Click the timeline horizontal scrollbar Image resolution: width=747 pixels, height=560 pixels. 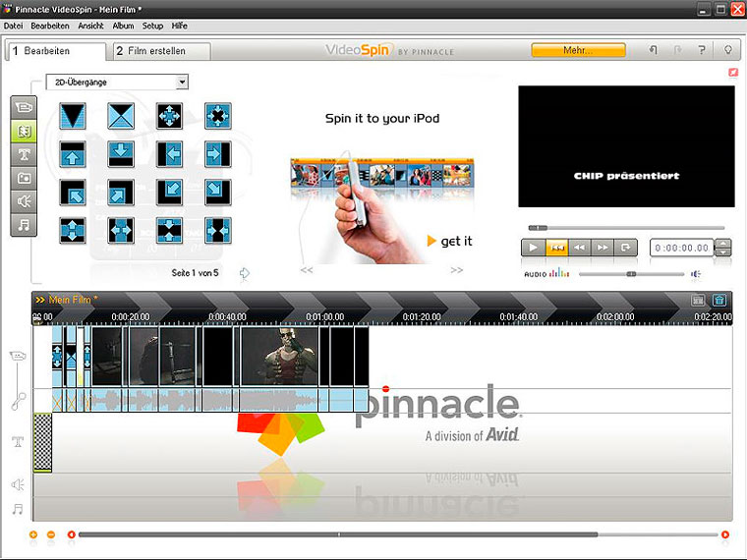(x=338, y=534)
